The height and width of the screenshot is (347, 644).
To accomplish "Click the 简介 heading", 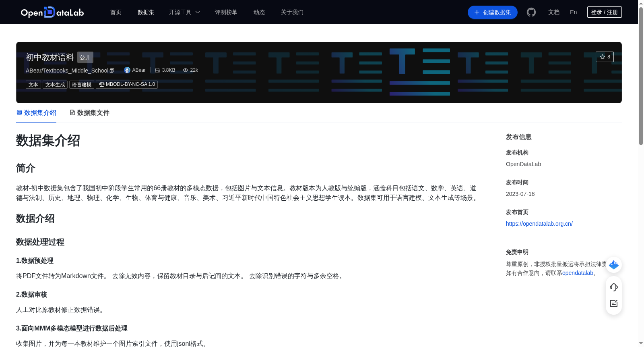I will tap(26, 168).
